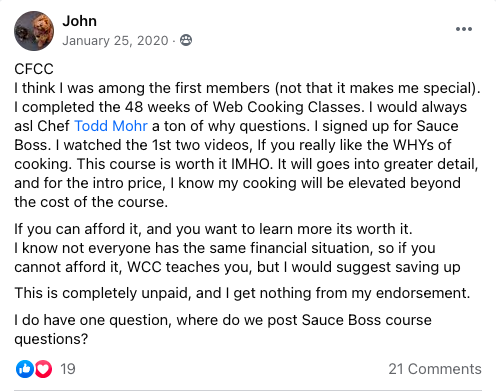Click the CFCC heading text

coord(34,69)
